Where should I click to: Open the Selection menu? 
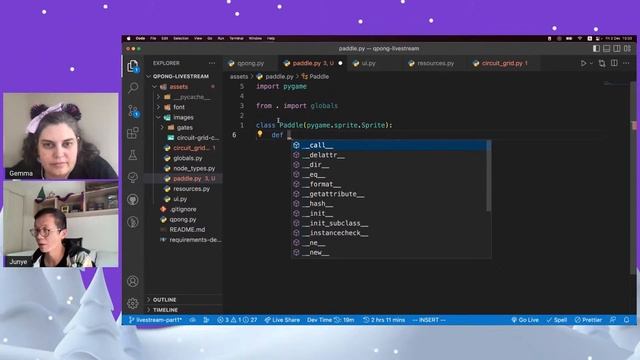click(181, 38)
